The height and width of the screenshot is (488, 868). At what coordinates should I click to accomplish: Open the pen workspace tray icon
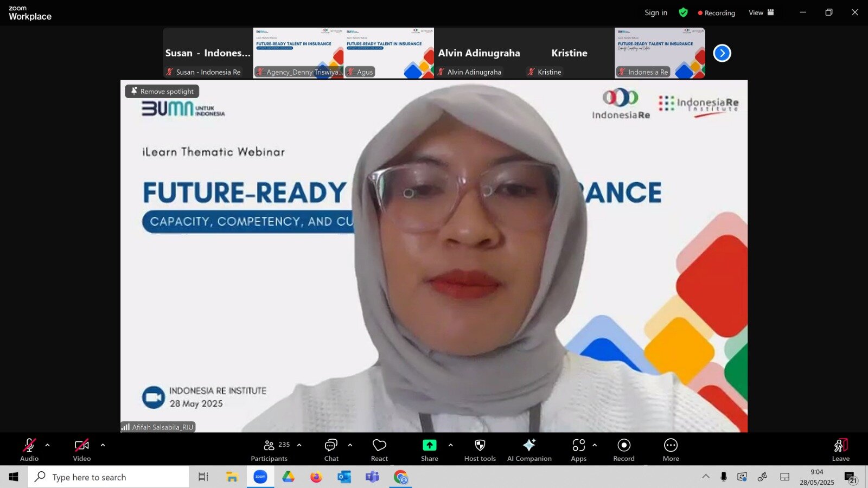[x=762, y=477]
